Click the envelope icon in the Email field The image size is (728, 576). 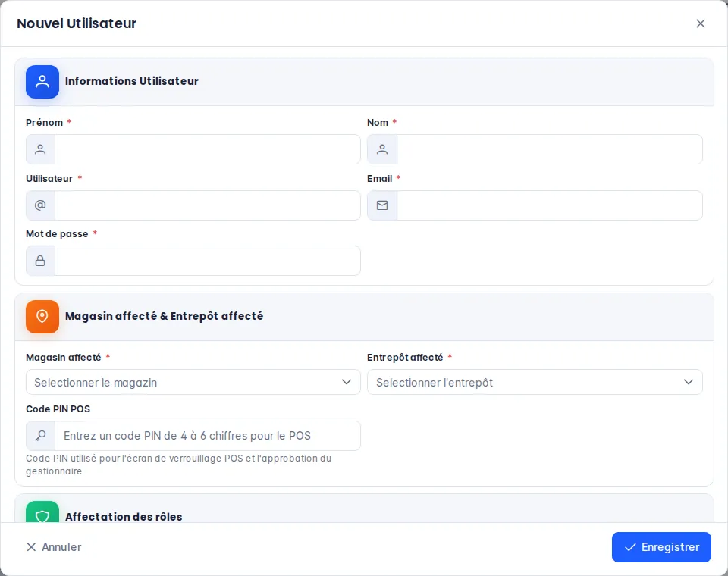(382, 205)
